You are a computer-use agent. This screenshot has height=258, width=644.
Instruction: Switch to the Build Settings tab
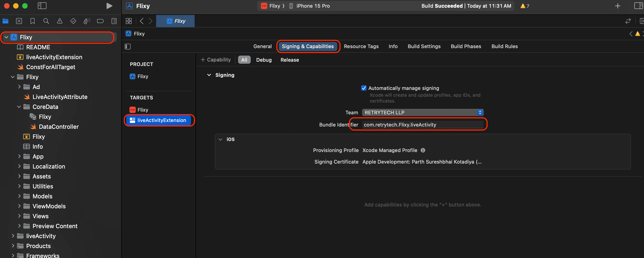point(424,46)
